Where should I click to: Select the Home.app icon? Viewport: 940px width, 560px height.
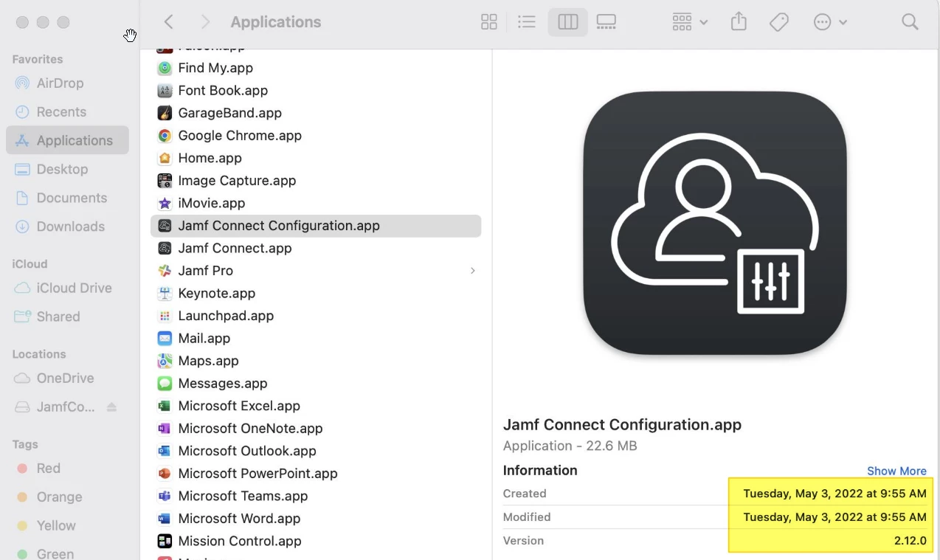click(165, 158)
